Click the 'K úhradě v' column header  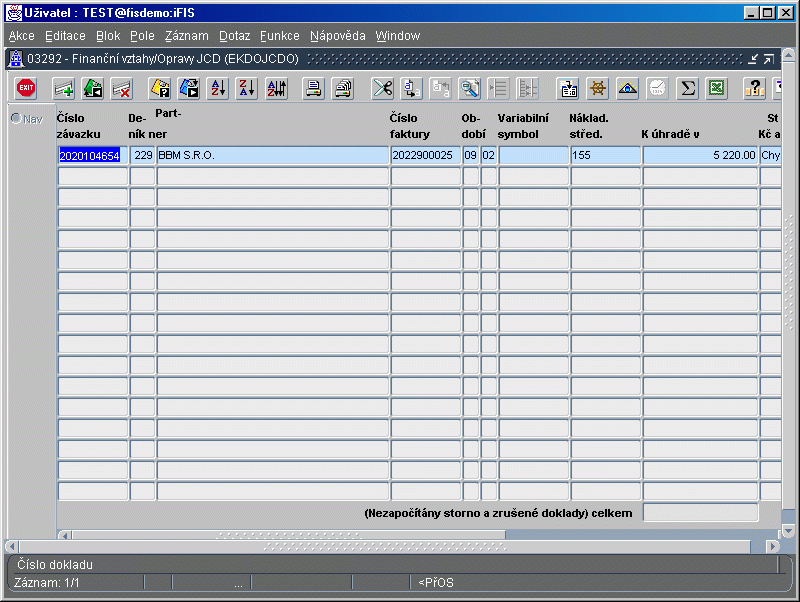pyautogui.click(x=670, y=134)
